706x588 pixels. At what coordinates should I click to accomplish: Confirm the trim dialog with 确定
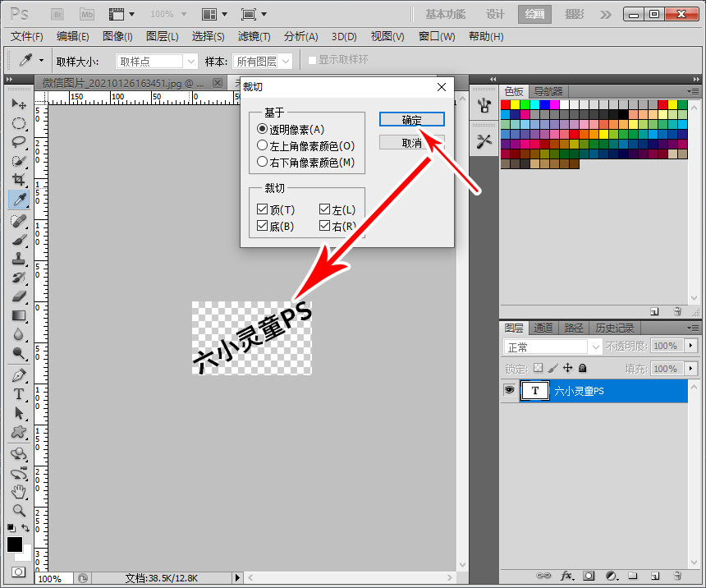(411, 120)
